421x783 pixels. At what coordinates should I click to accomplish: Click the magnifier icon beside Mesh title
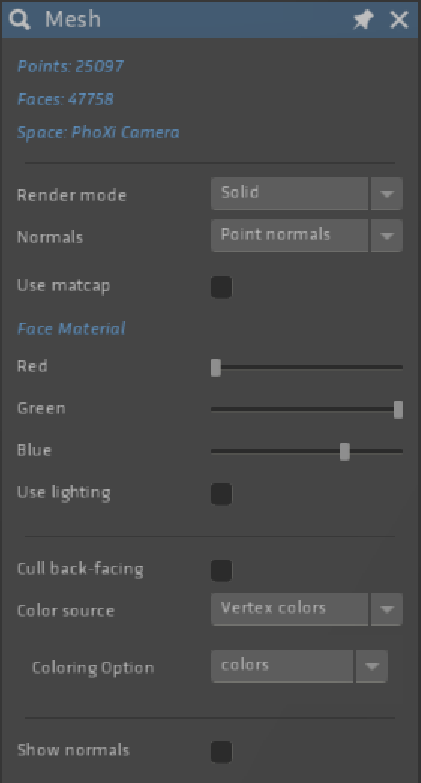[19, 20]
